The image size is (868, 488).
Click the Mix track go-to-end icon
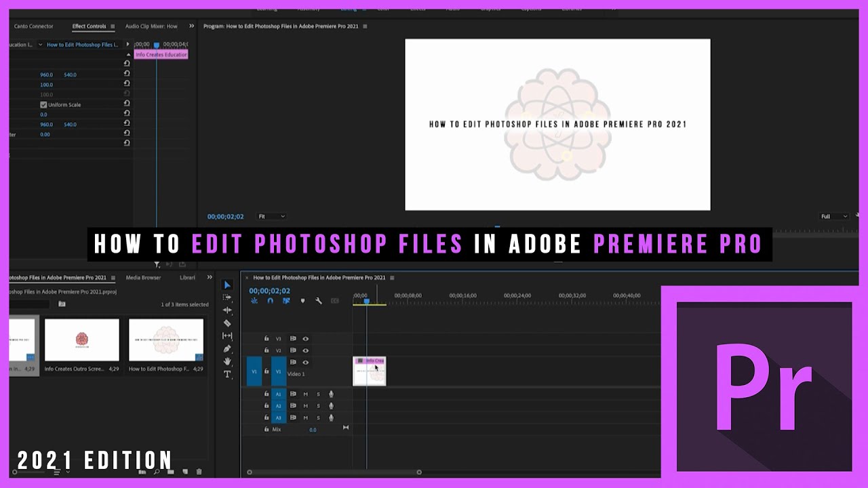click(345, 428)
